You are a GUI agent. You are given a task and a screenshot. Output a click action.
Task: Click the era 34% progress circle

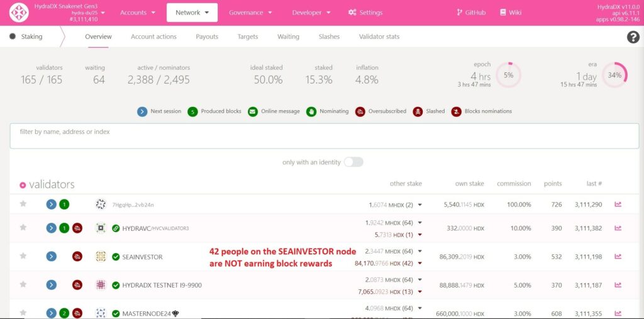pos(614,76)
